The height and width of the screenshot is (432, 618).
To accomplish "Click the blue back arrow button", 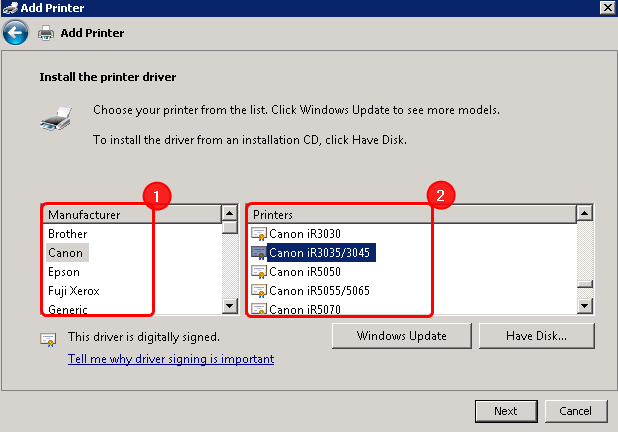I will [x=15, y=33].
